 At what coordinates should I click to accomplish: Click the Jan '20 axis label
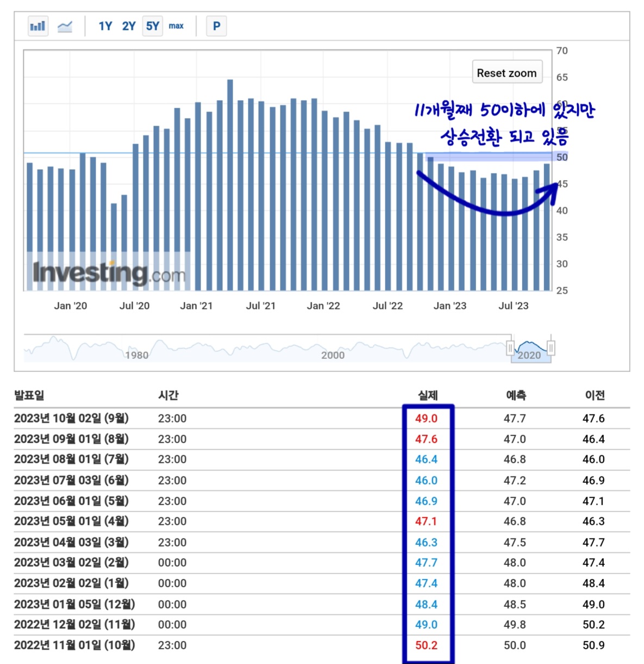click(x=71, y=306)
